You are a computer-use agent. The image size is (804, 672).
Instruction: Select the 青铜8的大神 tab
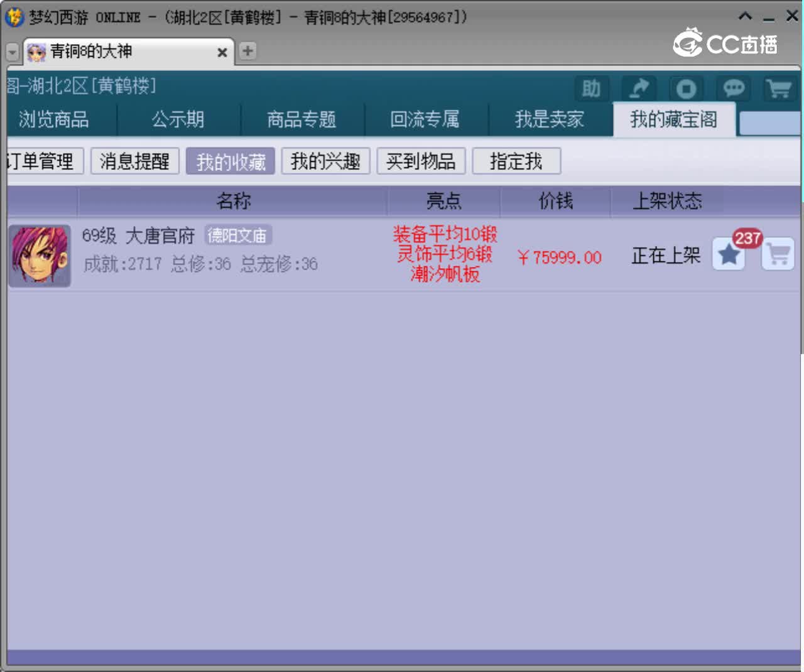coord(129,51)
